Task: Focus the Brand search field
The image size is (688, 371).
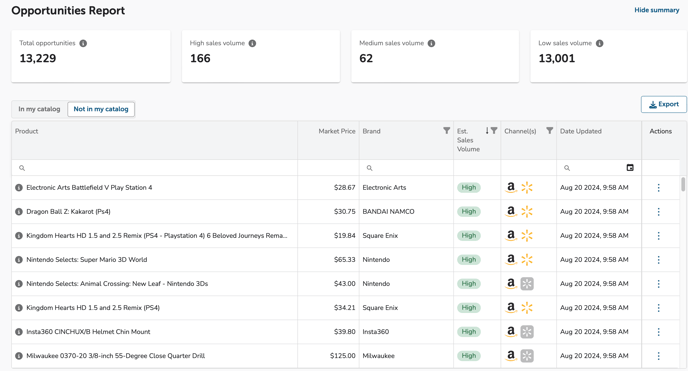Action: pyautogui.click(x=406, y=168)
